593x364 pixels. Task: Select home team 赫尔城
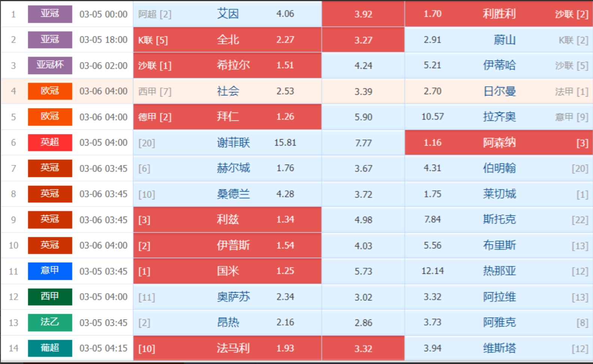[x=233, y=168]
